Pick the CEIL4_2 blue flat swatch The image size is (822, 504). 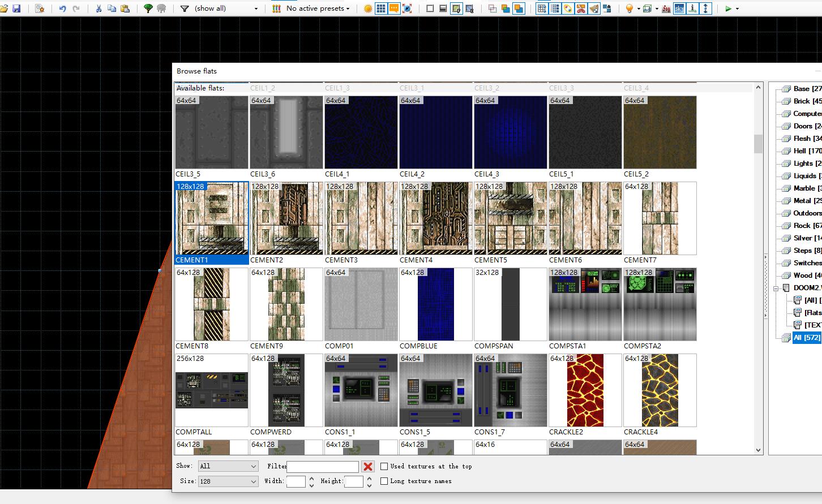[435, 132]
